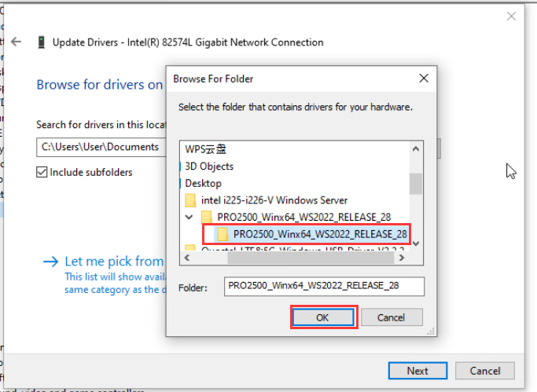This screenshot has width=537, height=392.
Task: Click the horizontal scrollbar thumb in folder tree
Action: pos(311,258)
